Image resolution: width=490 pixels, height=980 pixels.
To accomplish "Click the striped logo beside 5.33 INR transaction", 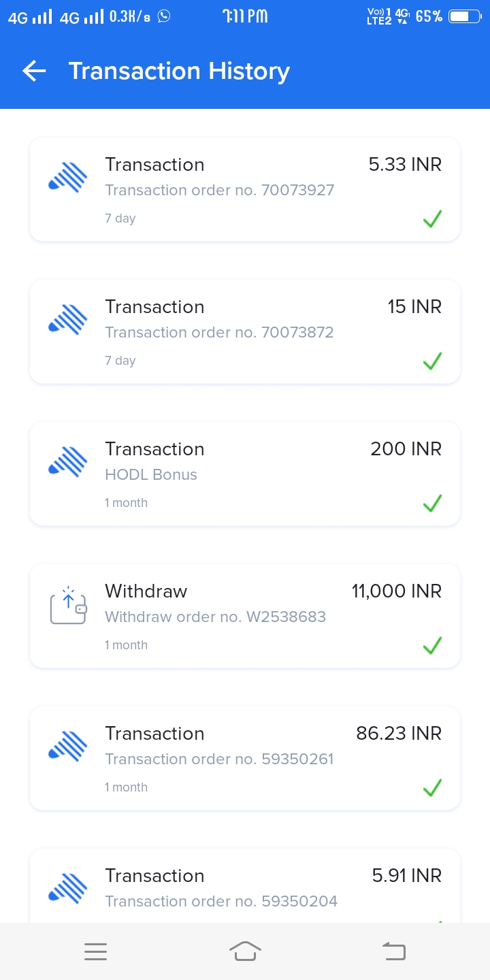I will pos(68,177).
